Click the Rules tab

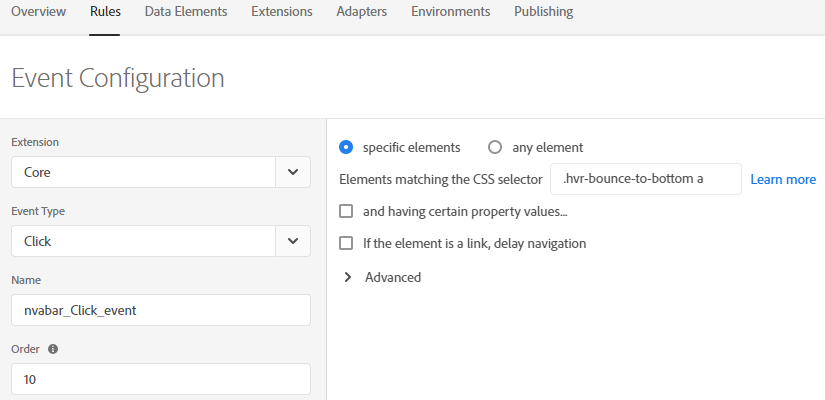tap(105, 12)
